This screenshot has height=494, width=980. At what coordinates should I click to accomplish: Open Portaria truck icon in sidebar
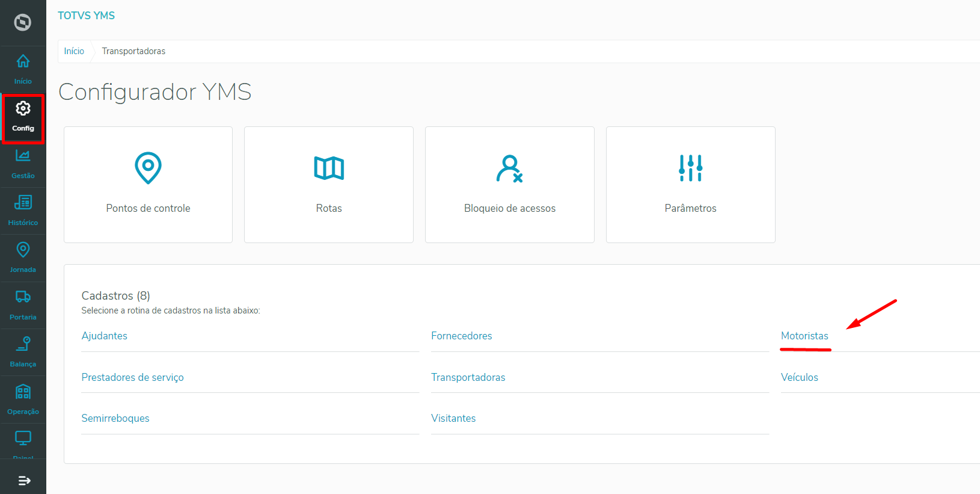23,297
